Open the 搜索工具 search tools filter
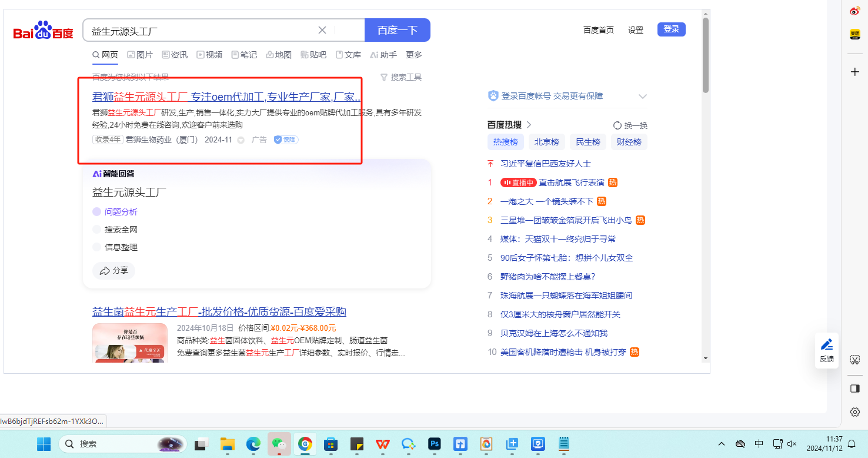Viewport: 868px width, 458px height. 401,77
